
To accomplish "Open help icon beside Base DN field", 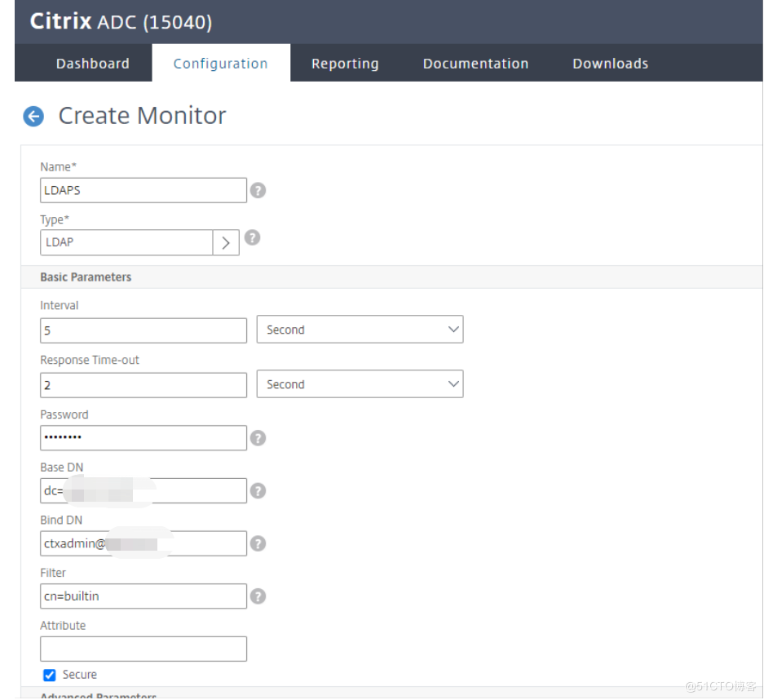I will [258, 491].
